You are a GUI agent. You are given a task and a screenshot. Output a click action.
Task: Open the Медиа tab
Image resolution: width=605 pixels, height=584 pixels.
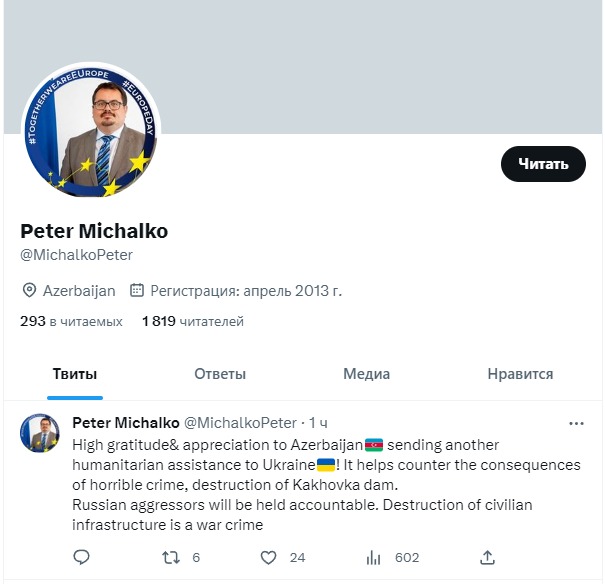pos(366,374)
